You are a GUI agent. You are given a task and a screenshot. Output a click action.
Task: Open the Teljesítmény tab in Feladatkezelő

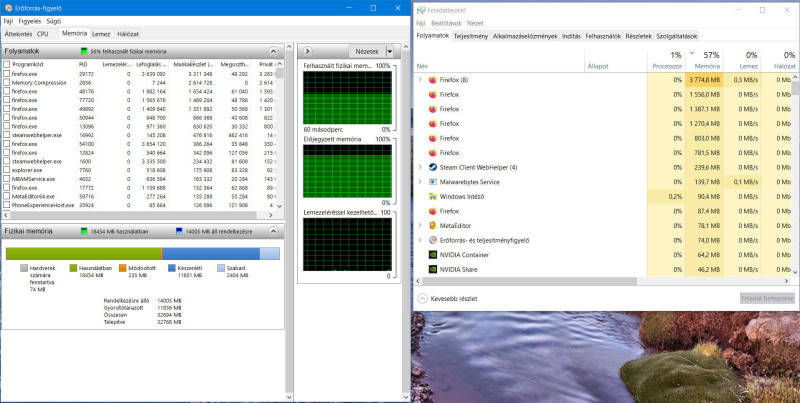point(471,36)
